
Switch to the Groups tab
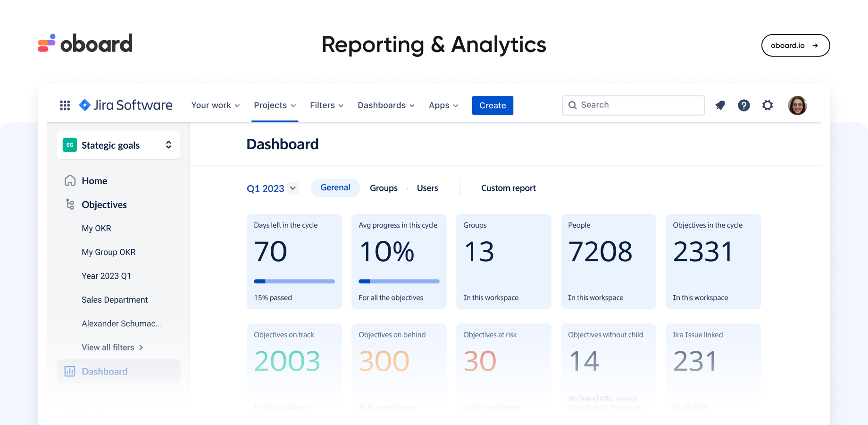click(x=384, y=188)
